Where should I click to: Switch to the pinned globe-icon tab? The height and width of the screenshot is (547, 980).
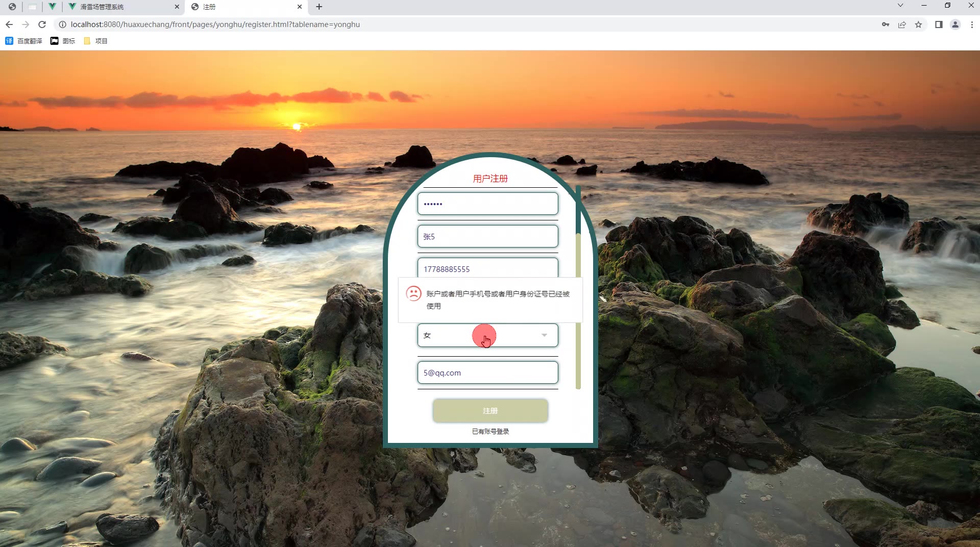tap(12, 7)
